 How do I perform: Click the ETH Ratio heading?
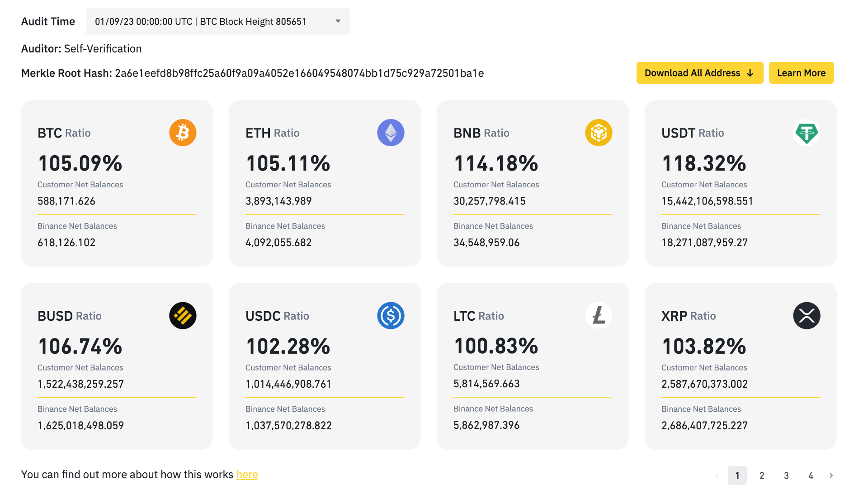coord(273,133)
